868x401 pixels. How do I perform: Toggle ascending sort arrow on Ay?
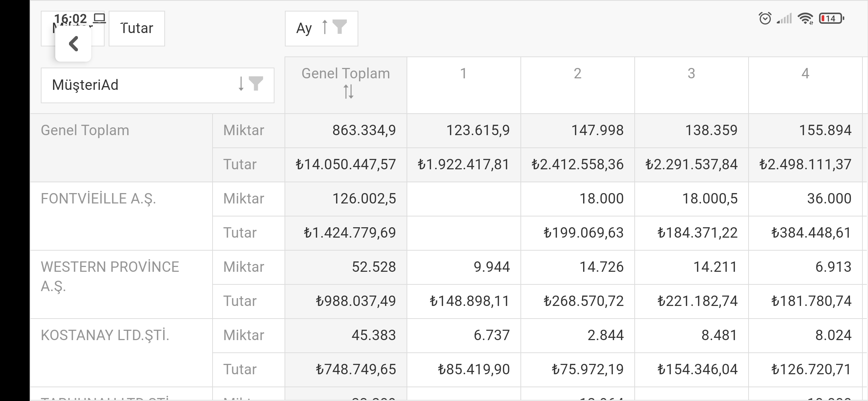tap(325, 27)
